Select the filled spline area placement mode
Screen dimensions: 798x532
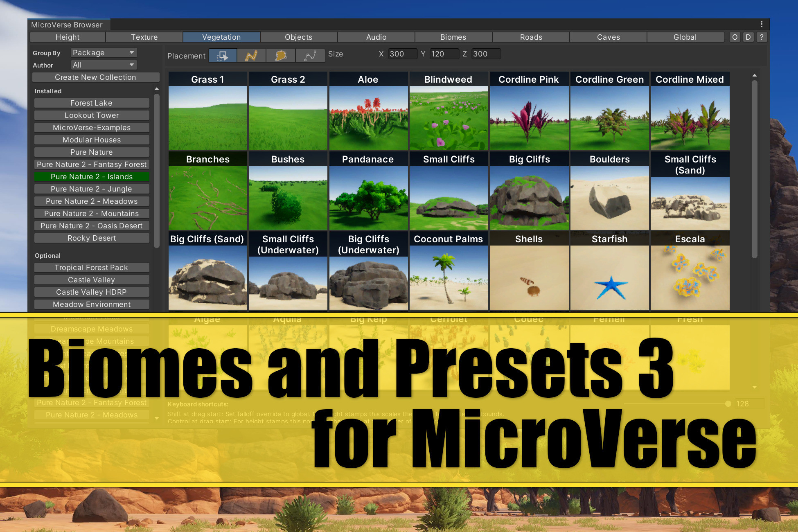281,55
